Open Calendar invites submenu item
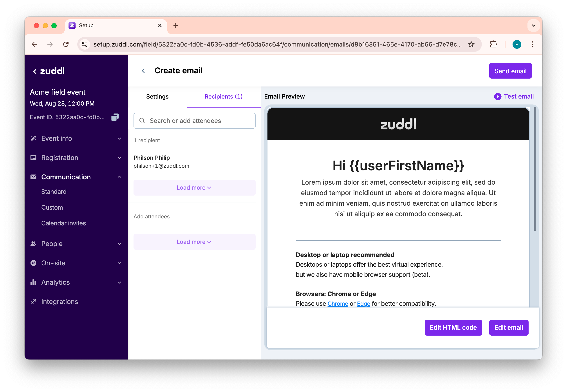Screen dimensions: 567x392 (x=63, y=223)
